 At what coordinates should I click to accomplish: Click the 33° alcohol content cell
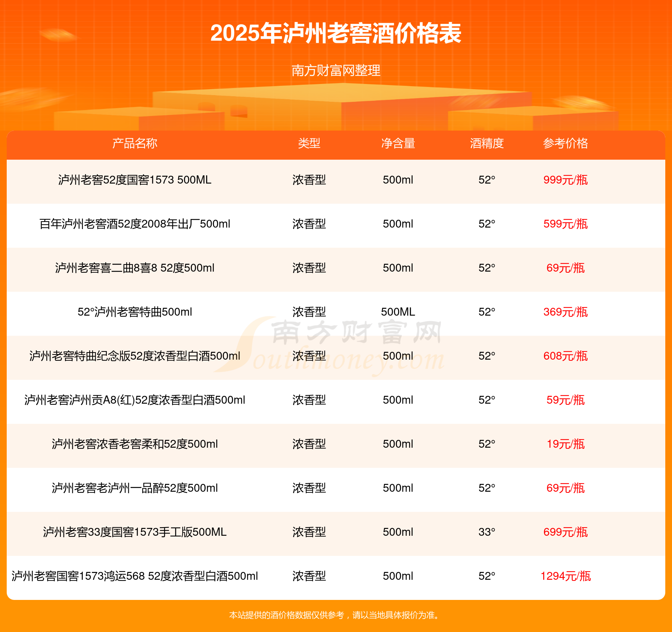tap(487, 532)
